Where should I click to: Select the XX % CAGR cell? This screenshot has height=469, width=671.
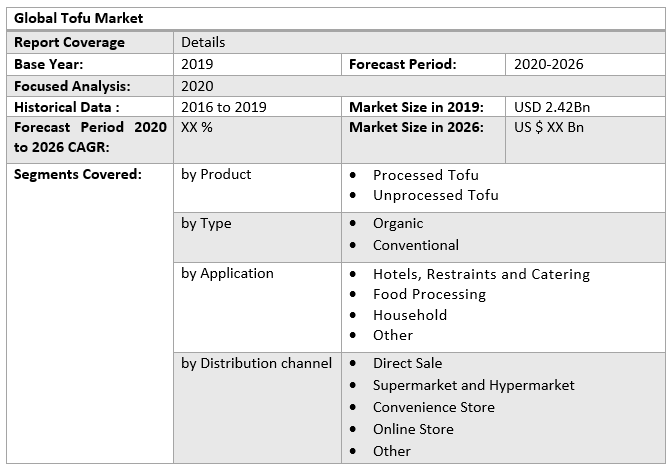click(197, 128)
